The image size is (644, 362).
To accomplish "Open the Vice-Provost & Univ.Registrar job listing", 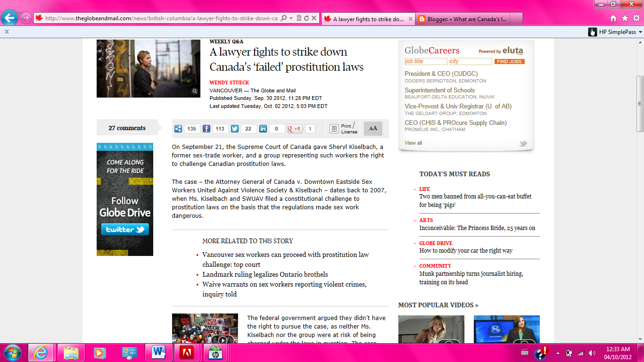I will pyautogui.click(x=458, y=107).
